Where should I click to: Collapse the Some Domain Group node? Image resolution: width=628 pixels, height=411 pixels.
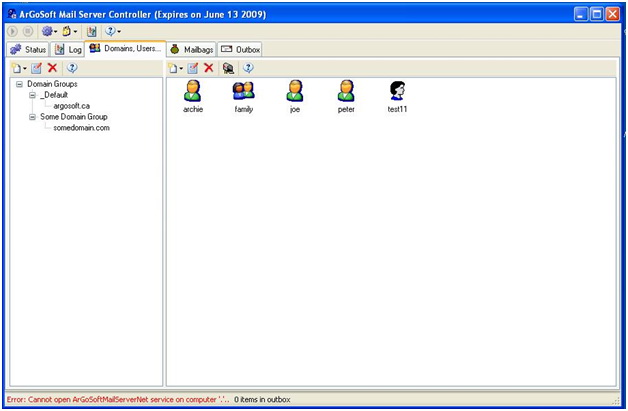coord(32,117)
